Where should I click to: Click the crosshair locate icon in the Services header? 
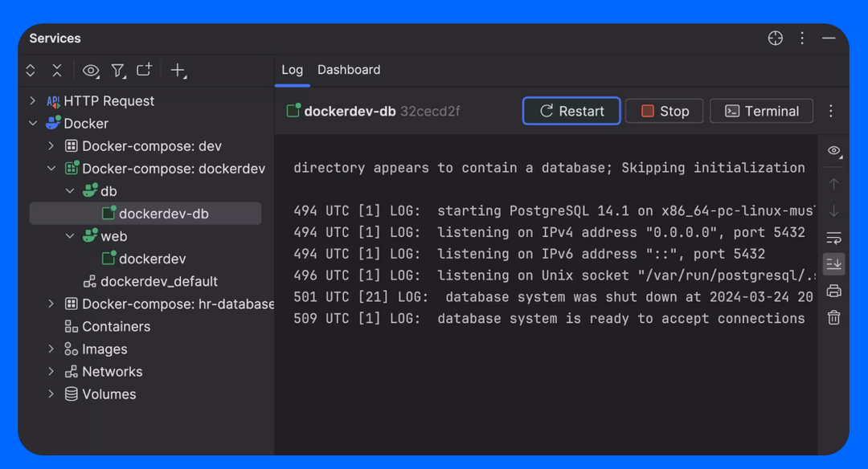[x=775, y=39]
